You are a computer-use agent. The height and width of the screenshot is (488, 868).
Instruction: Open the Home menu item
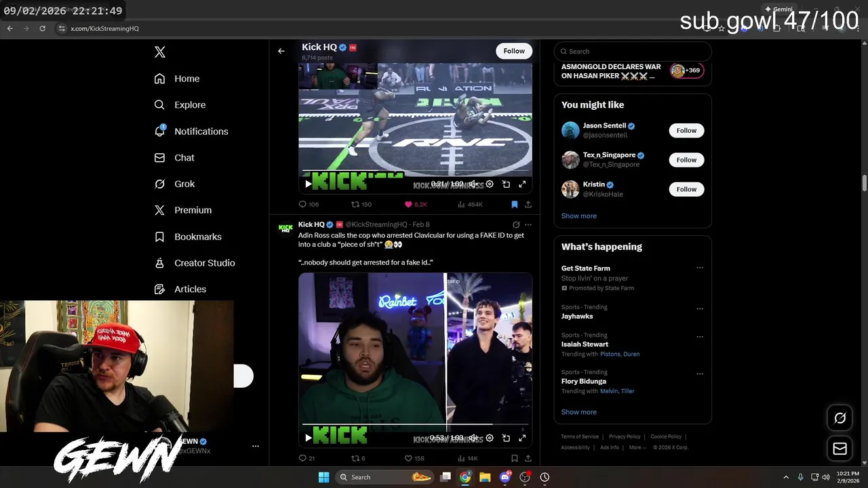pos(177,79)
